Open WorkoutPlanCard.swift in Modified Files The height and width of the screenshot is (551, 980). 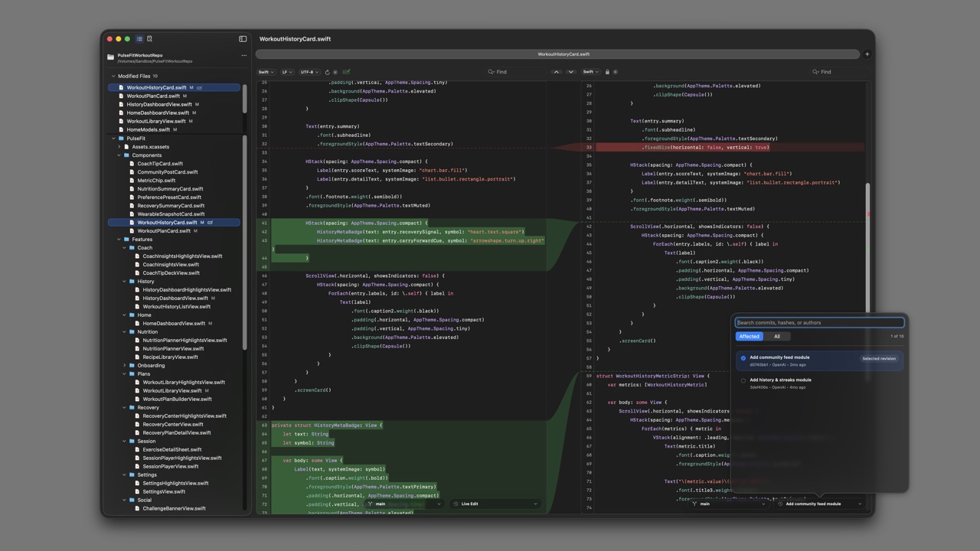[153, 96]
